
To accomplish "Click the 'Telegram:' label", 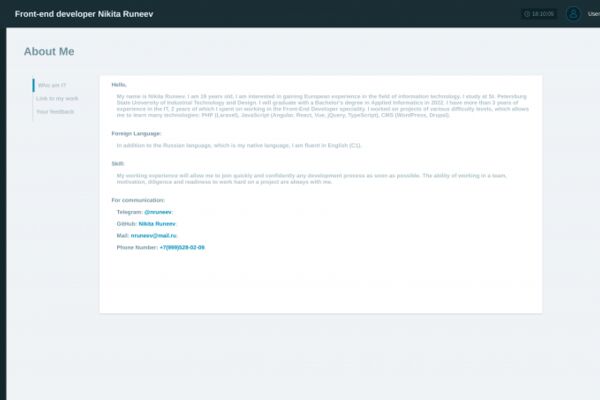I will point(130,212).
